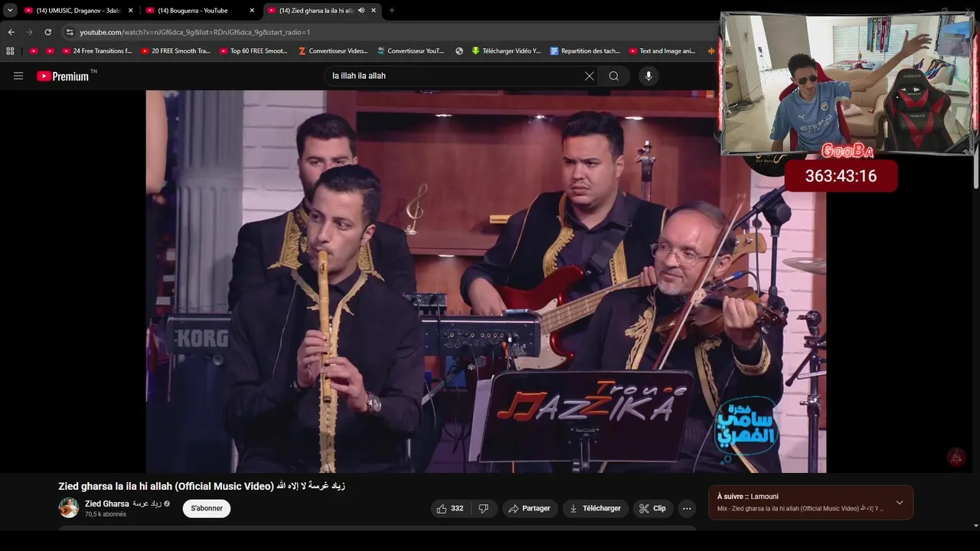Focus the youtube.com address bar
Image resolution: width=980 pixels, height=551 pixels.
pyautogui.click(x=383, y=32)
